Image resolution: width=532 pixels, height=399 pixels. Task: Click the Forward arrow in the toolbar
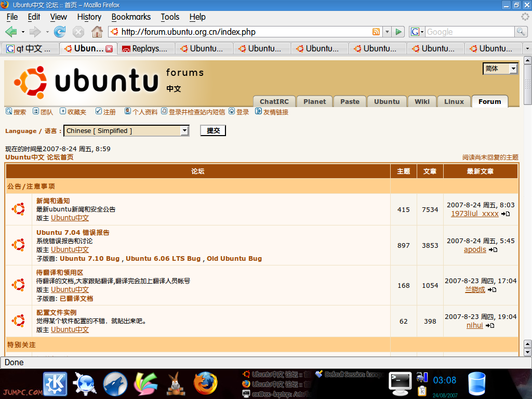(35, 32)
